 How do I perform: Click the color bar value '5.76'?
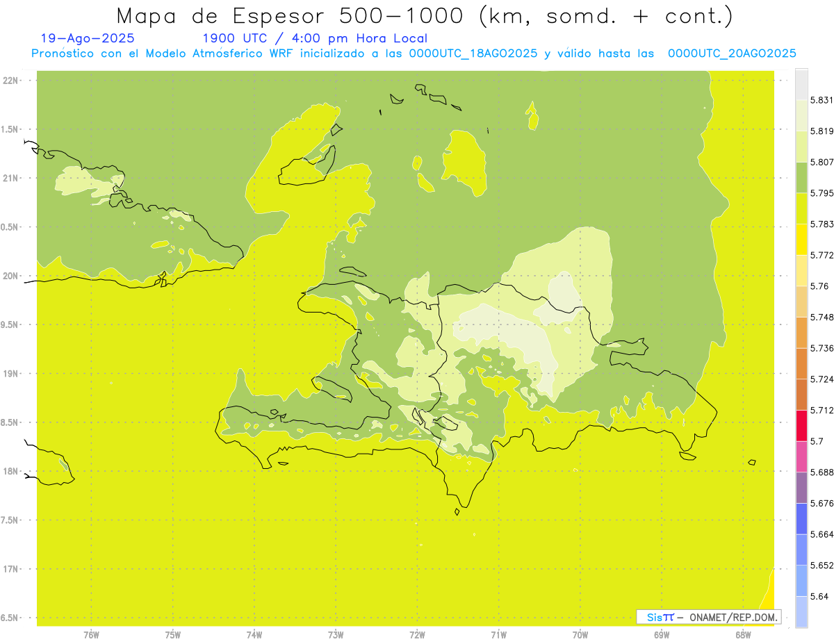click(x=819, y=286)
